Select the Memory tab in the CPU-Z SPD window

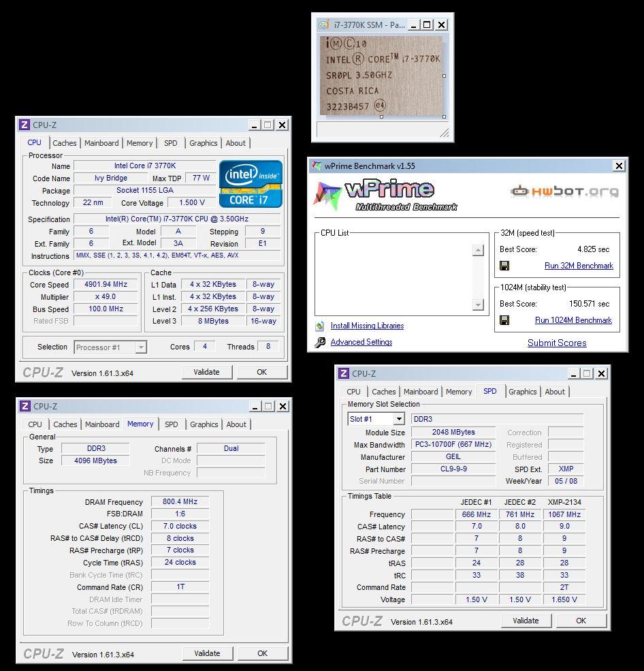(459, 392)
